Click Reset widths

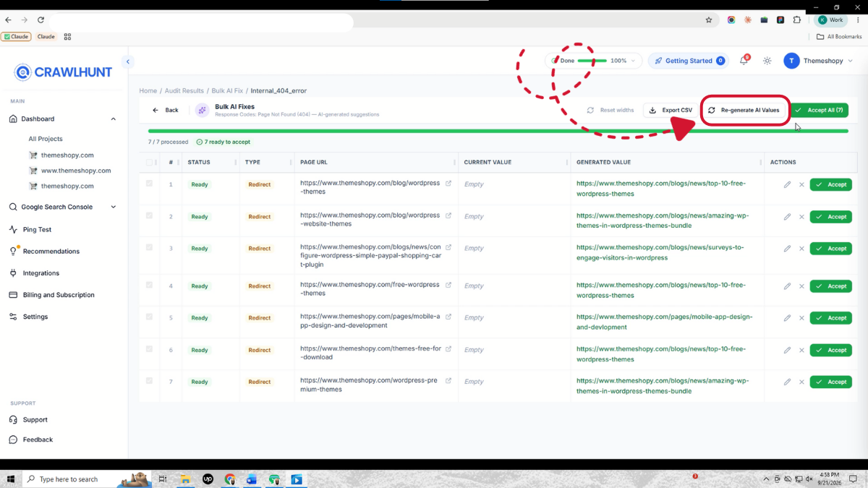[610, 110]
